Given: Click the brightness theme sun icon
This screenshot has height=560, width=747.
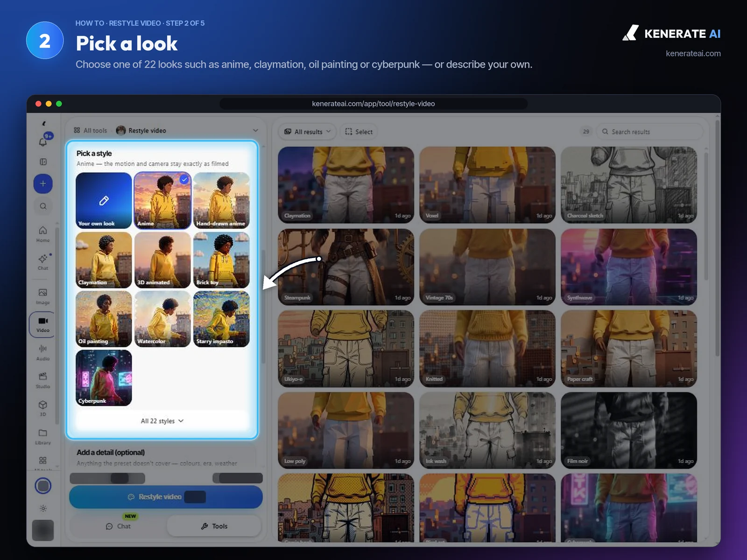Looking at the screenshot, I should point(43,508).
